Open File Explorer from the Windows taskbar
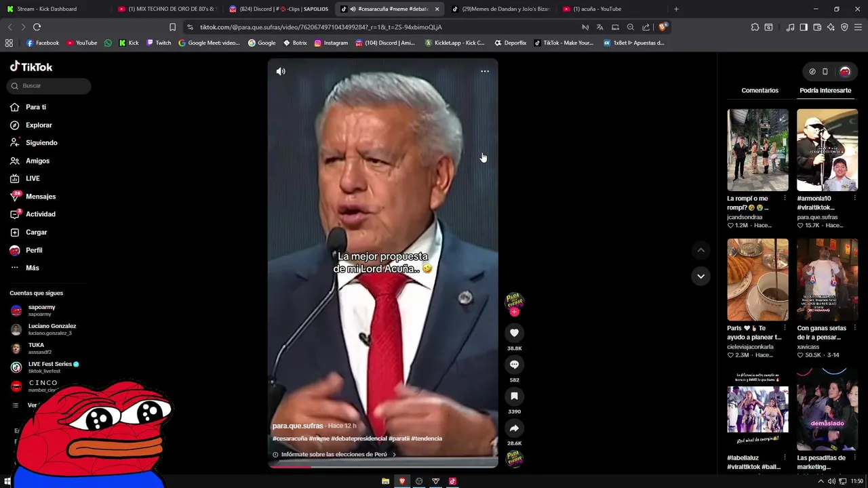 (x=385, y=481)
